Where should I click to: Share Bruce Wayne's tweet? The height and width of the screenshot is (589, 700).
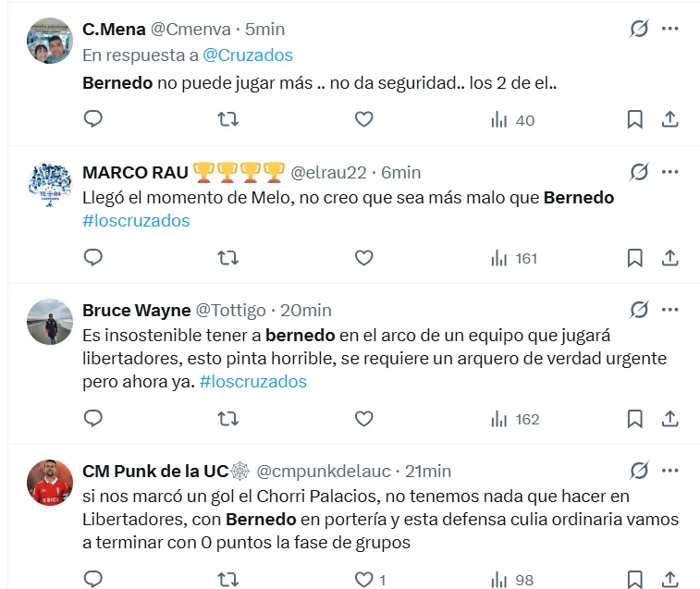pyautogui.click(x=670, y=419)
